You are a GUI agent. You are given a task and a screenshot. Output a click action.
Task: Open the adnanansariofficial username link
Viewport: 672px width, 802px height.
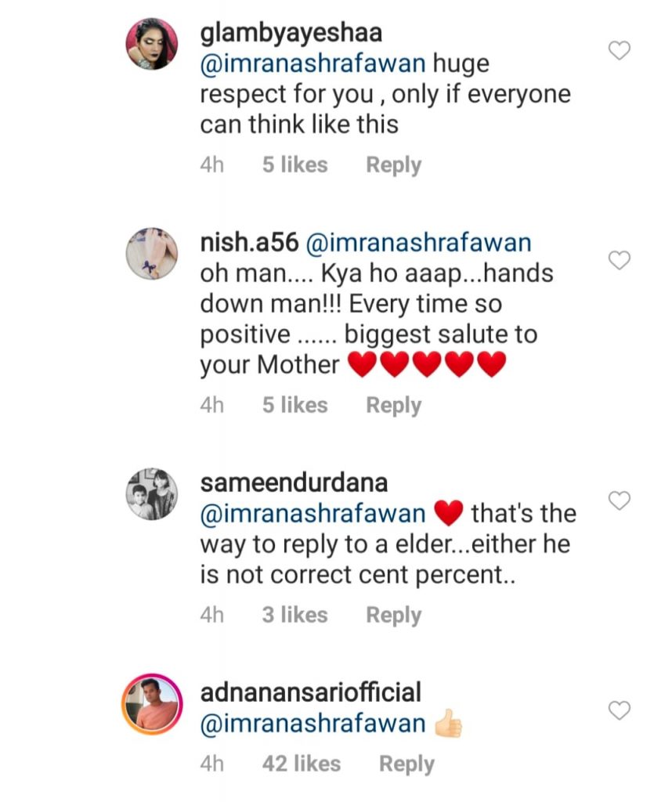click(x=311, y=692)
